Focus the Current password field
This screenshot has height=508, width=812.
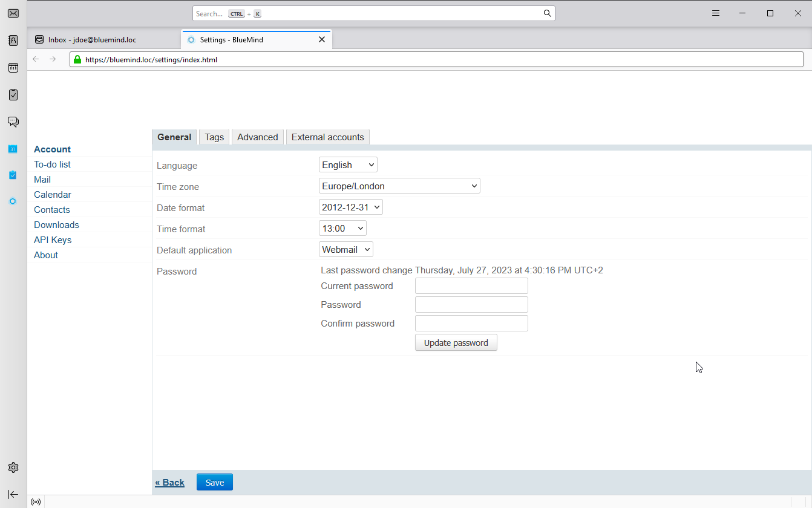point(471,286)
